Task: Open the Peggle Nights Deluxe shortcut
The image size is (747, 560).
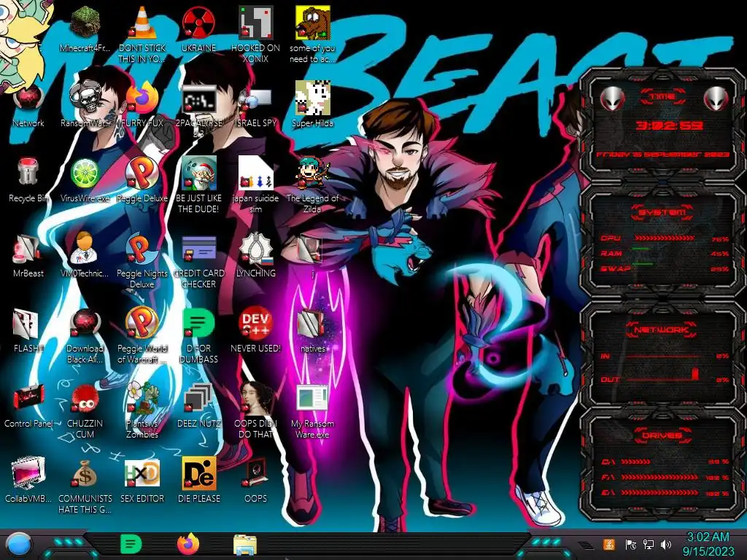Action: point(142,248)
